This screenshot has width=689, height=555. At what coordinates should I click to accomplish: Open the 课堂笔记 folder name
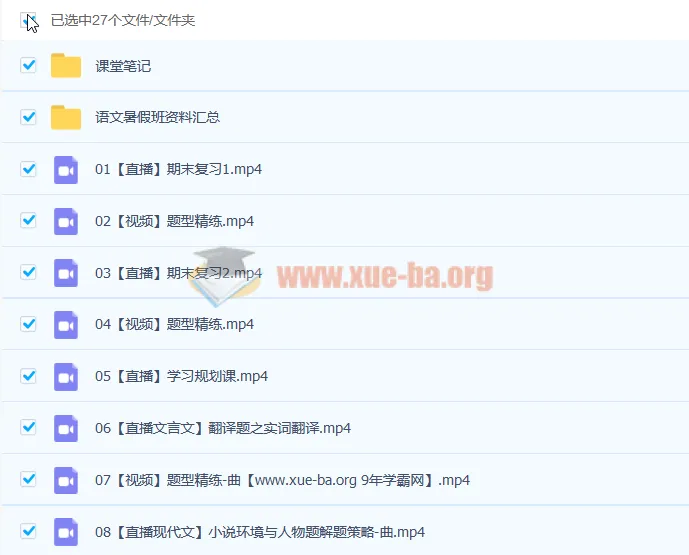[x=122, y=66]
